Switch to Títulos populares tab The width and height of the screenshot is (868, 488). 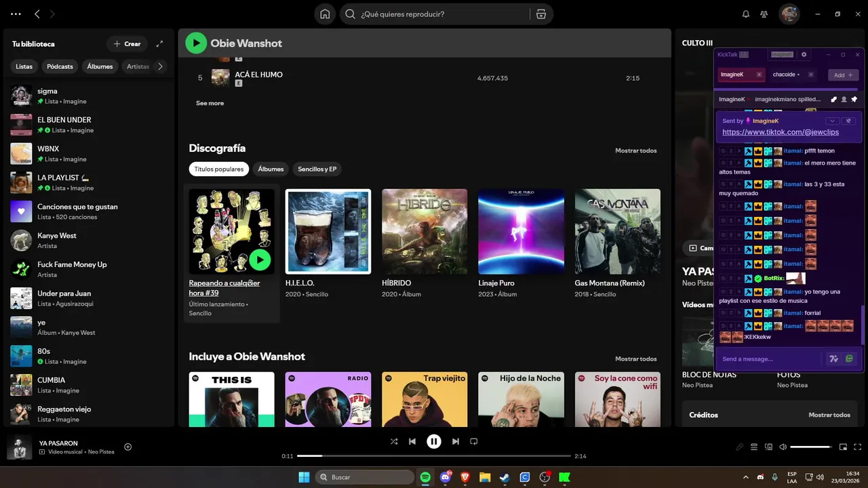click(x=218, y=169)
